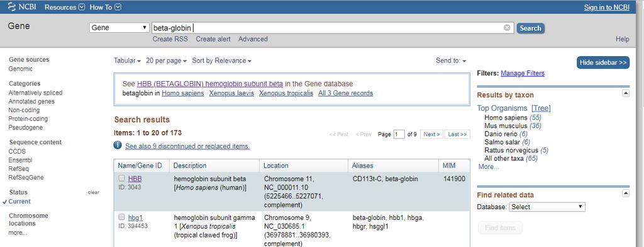Viewport: 644px width, 247px height.
Task: Check the hbg1 result checkbox
Action: click(121, 217)
